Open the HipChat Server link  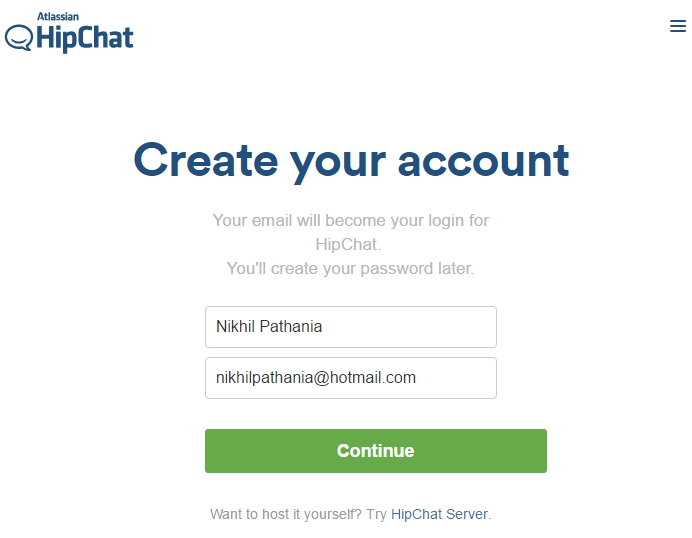(439, 514)
